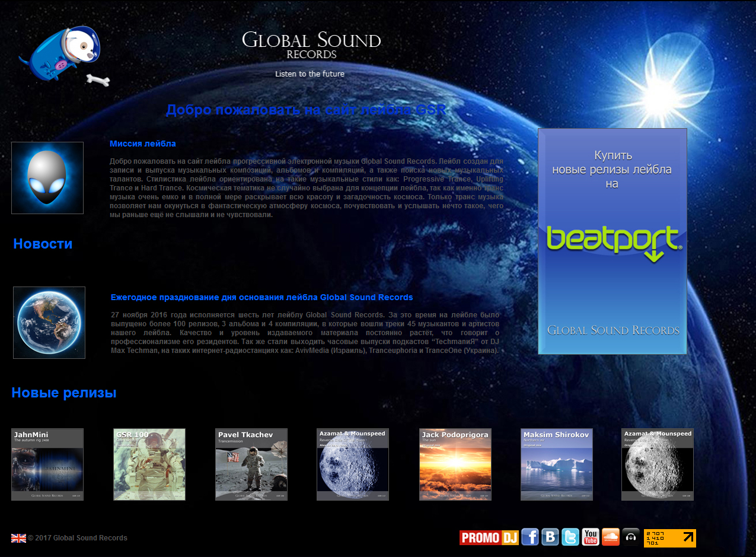Open the orange visitor counter badge
Viewport: 756px width, 557px height.
tap(670, 538)
